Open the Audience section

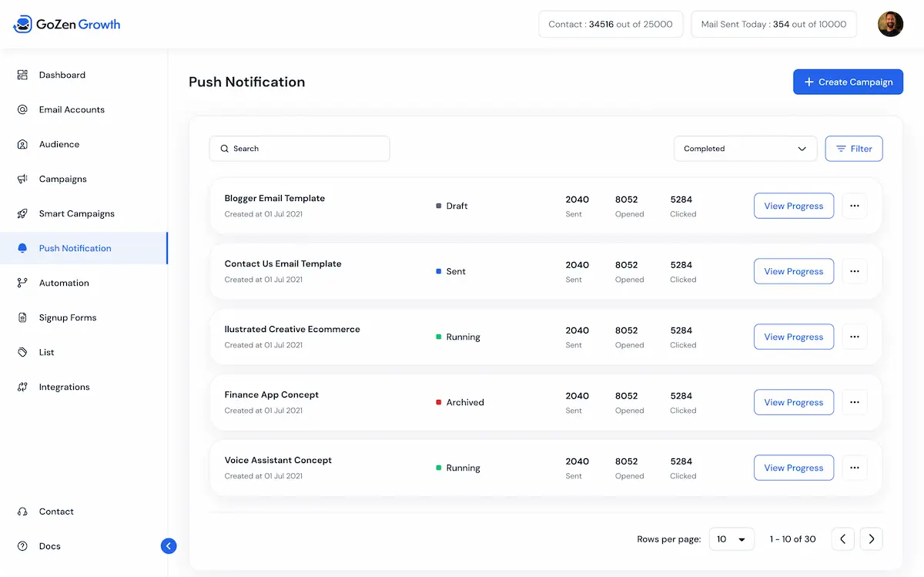(x=59, y=144)
